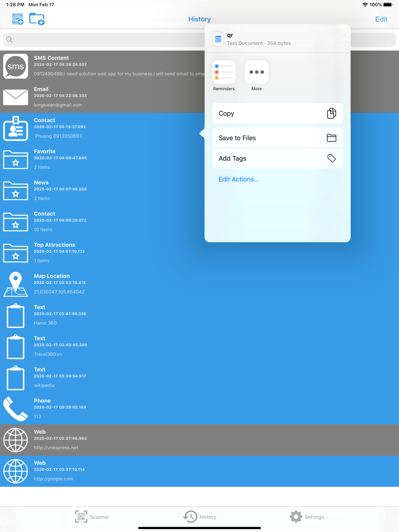
Task: Tap globe icon for google.com
Action: (x=16, y=471)
